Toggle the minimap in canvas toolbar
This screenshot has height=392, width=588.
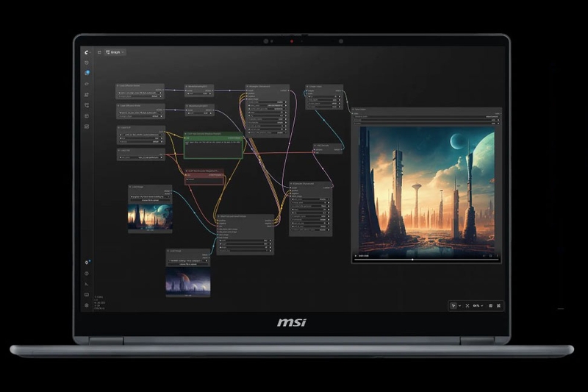[490, 306]
